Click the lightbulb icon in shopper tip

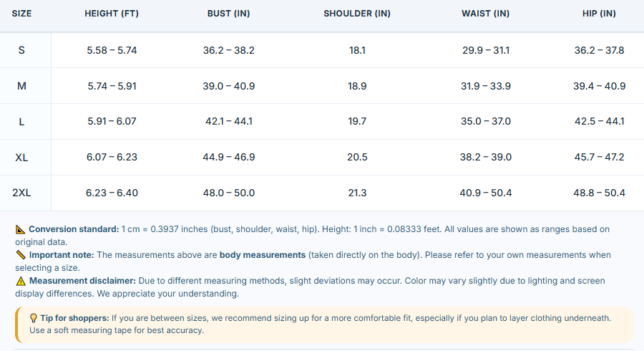tap(33, 318)
